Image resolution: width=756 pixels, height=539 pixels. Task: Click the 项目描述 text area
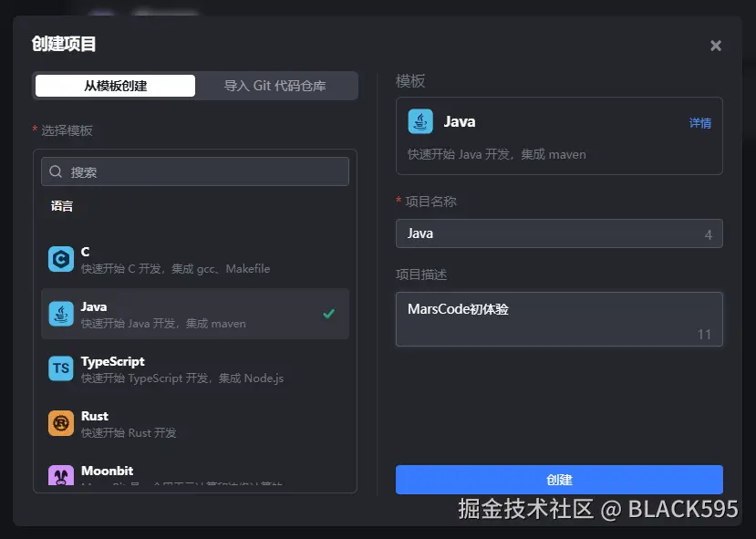point(559,319)
